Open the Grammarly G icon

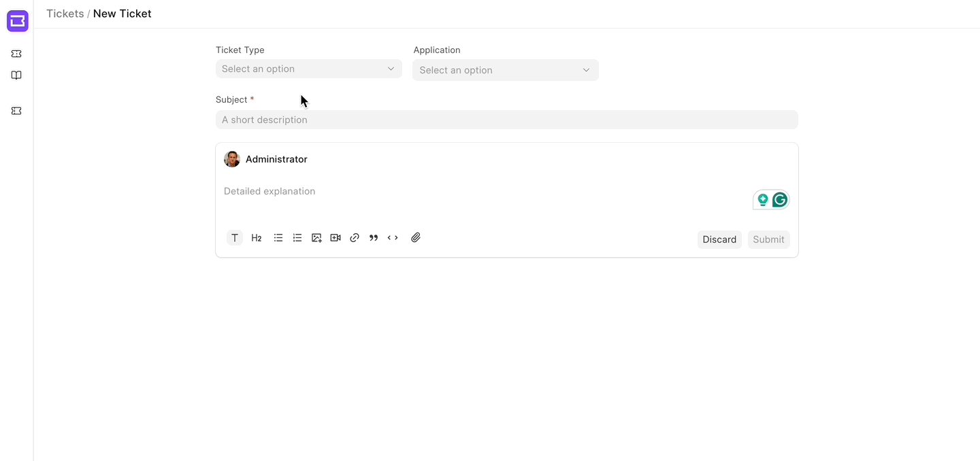780,200
